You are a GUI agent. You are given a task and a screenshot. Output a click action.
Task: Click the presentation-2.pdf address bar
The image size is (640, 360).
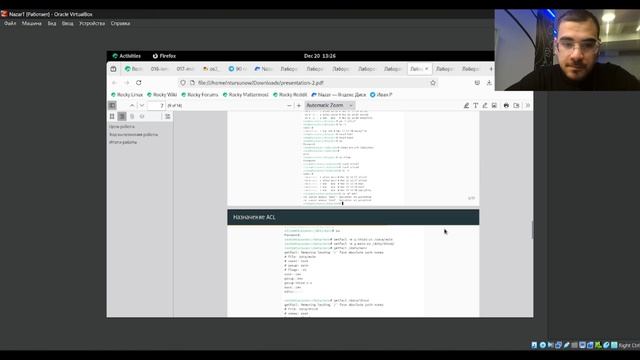click(308, 82)
